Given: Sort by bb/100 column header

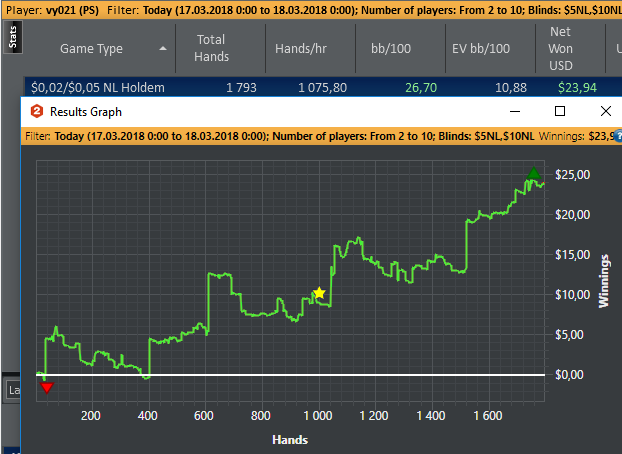Looking at the screenshot, I should click(x=391, y=48).
